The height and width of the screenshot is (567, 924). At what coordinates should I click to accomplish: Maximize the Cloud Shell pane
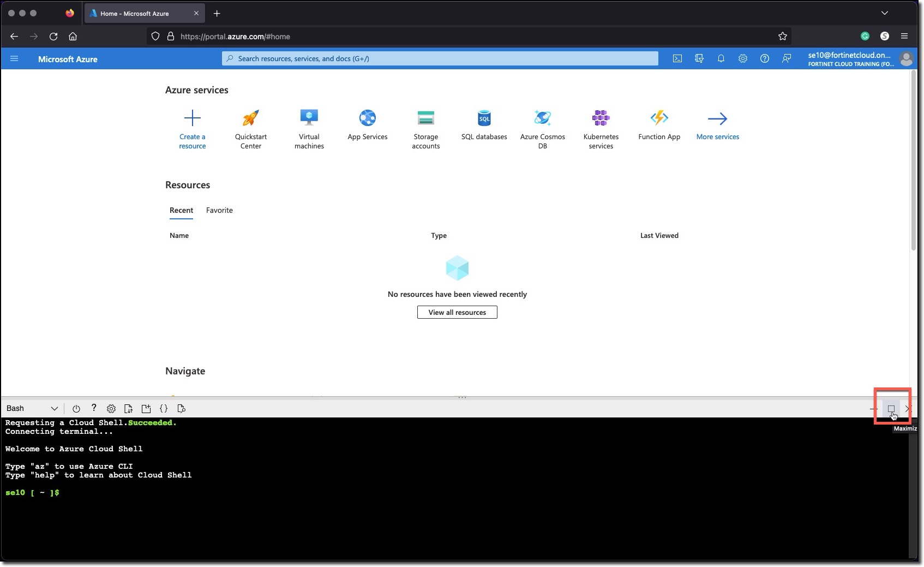(x=891, y=408)
